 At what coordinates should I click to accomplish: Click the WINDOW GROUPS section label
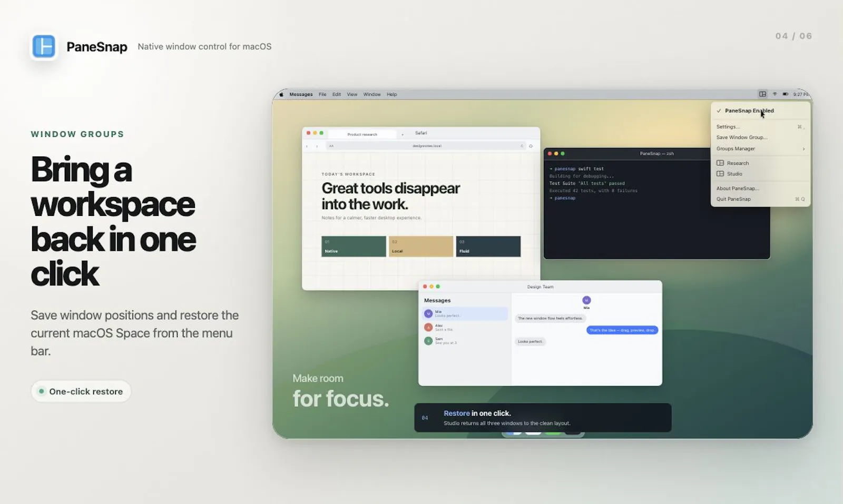click(77, 134)
